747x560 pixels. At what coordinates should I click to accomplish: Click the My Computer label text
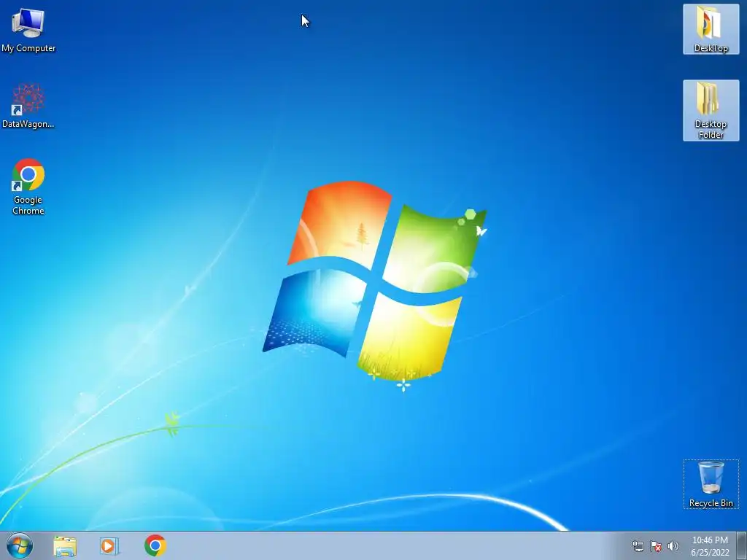(28, 48)
